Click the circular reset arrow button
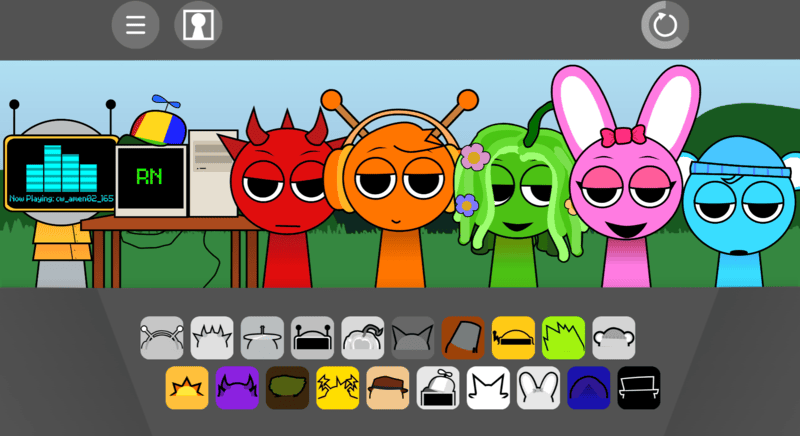Screen dimensions: 800x436 point(665,25)
